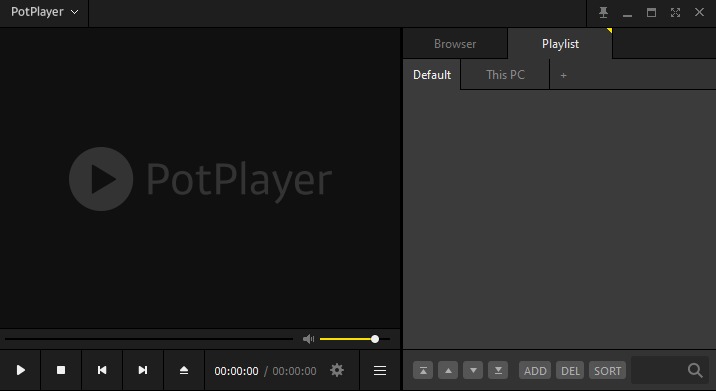
Task: Open a file with the eject icon
Action: click(x=184, y=370)
